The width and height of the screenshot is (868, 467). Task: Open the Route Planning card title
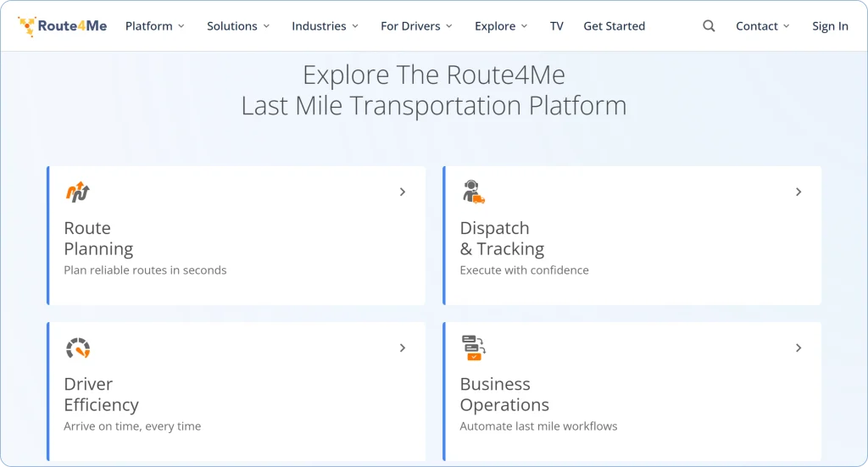point(98,238)
